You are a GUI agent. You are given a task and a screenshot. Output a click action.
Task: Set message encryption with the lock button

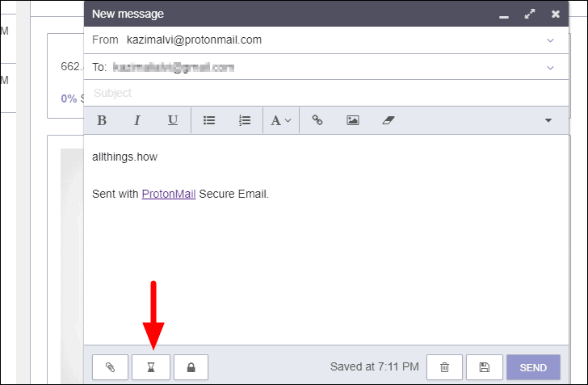(x=191, y=367)
